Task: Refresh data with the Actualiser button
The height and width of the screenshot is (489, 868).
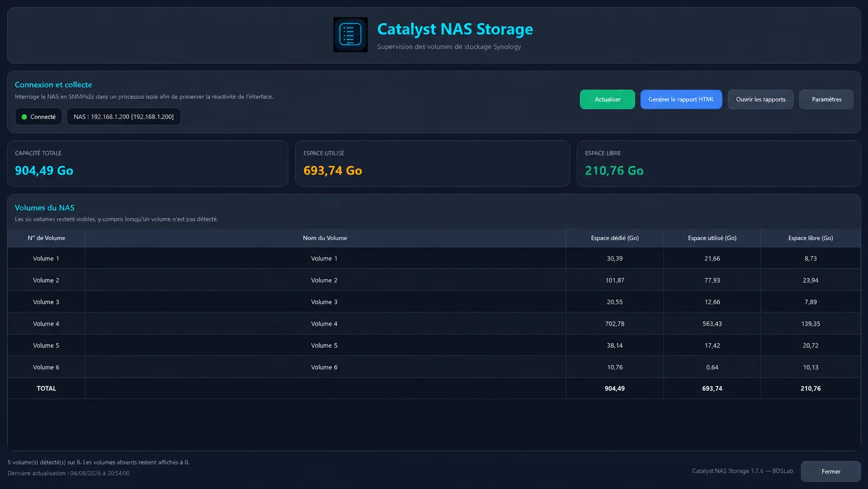Action: pyautogui.click(x=607, y=99)
